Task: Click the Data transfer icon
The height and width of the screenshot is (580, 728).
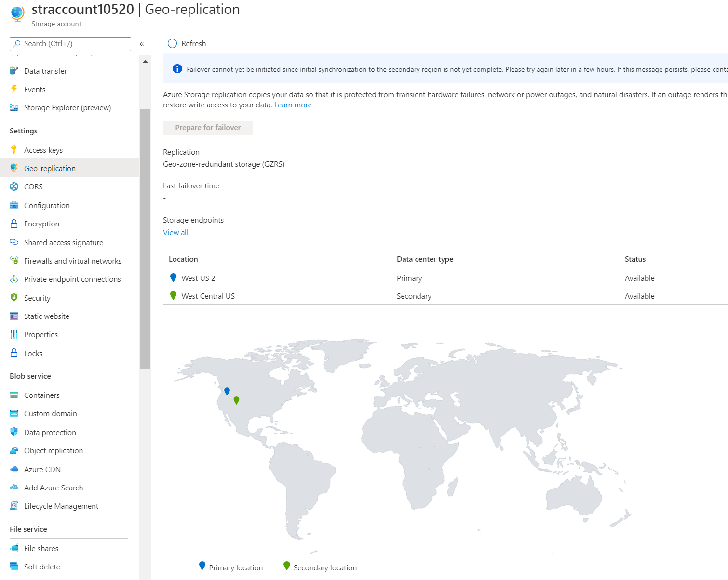Action: click(x=14, y=71)
